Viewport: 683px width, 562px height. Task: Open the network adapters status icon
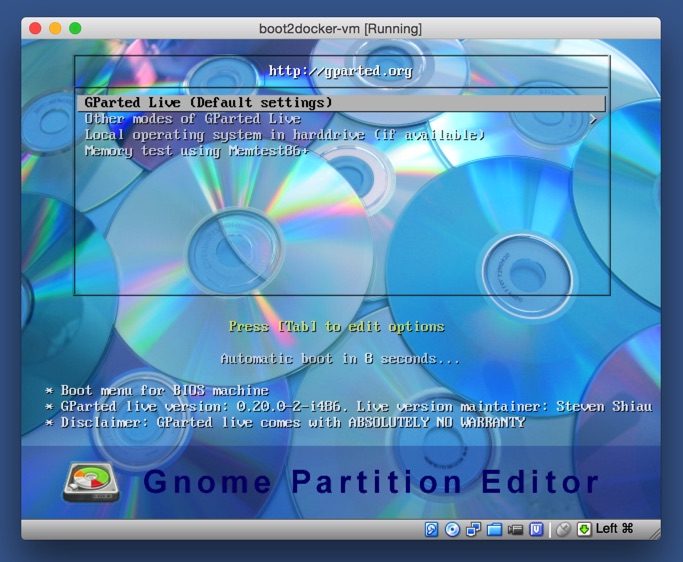[x=473, y=529]
